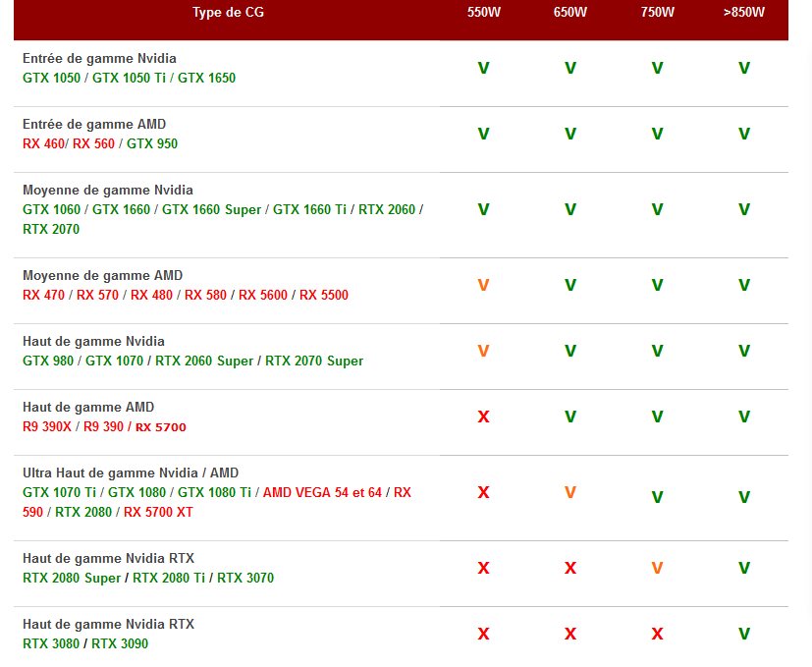Click the GTX 1080 Ti card name
812x667 pixels.
click(x=214, y=493)
